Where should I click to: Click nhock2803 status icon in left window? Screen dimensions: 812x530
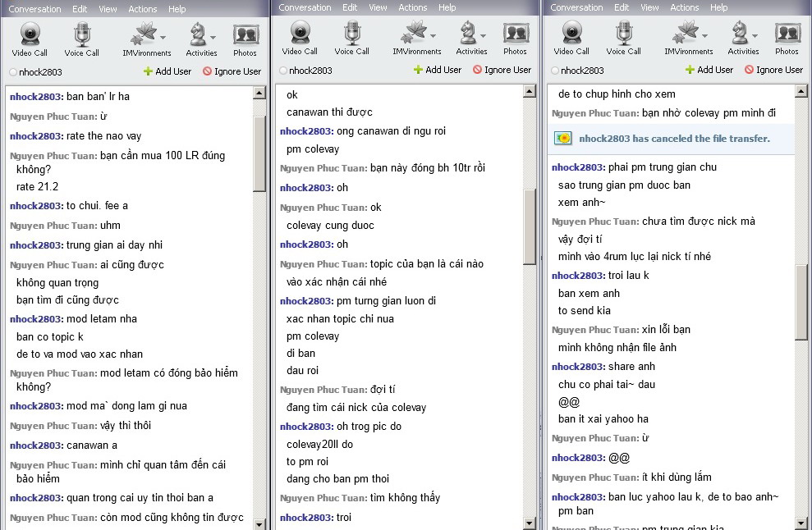point(13,72)
